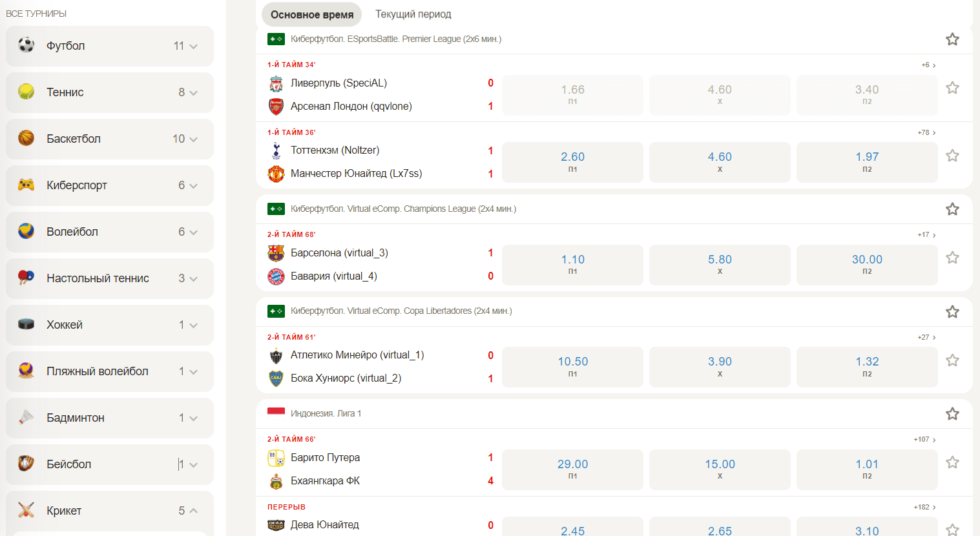Click the table tennis paddle icon
Screen dimensions: 980x536
click(26, 278)
